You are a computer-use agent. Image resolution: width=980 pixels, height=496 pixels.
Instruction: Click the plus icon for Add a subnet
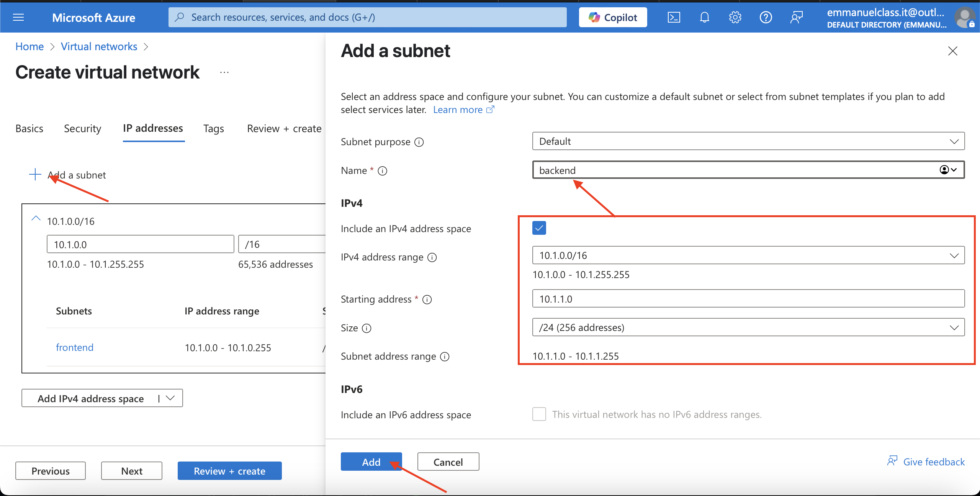pyautogui.click(x=35, y=174)
